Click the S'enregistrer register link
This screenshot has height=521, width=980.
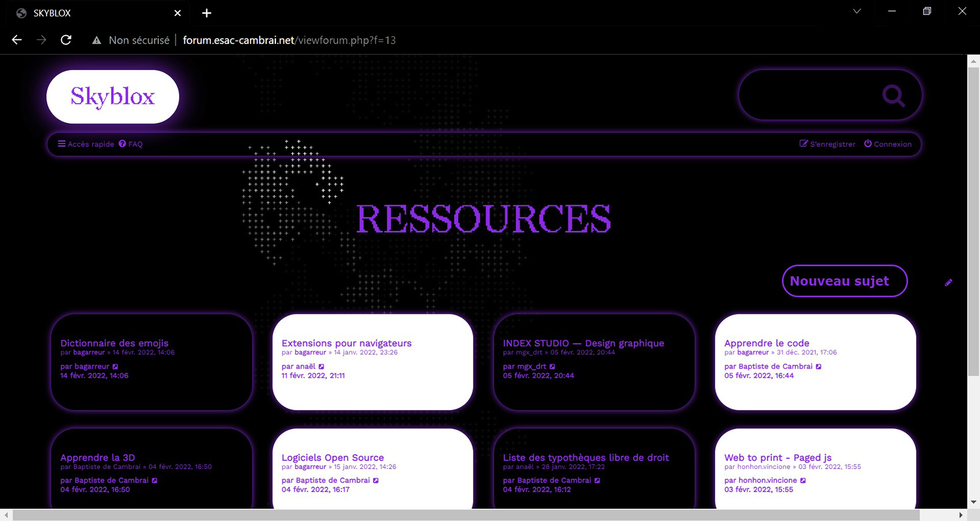click(x=827, y=144)
